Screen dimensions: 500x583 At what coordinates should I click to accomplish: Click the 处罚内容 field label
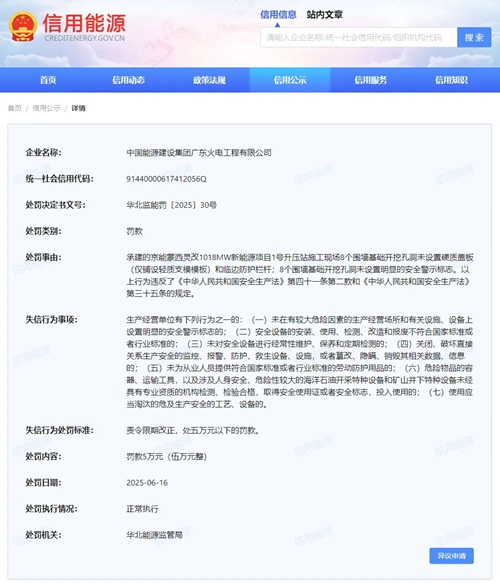(43, 457)
